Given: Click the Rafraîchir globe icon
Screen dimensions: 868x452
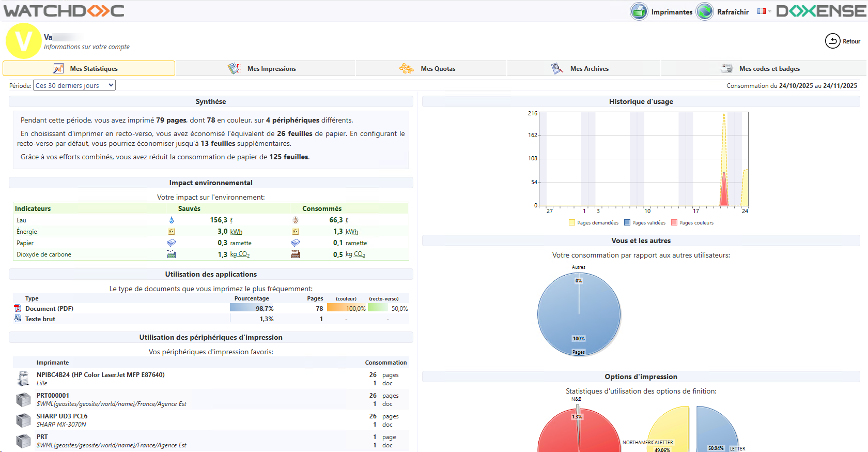Looking at the screenshot, I should click(x=705, y=11).
